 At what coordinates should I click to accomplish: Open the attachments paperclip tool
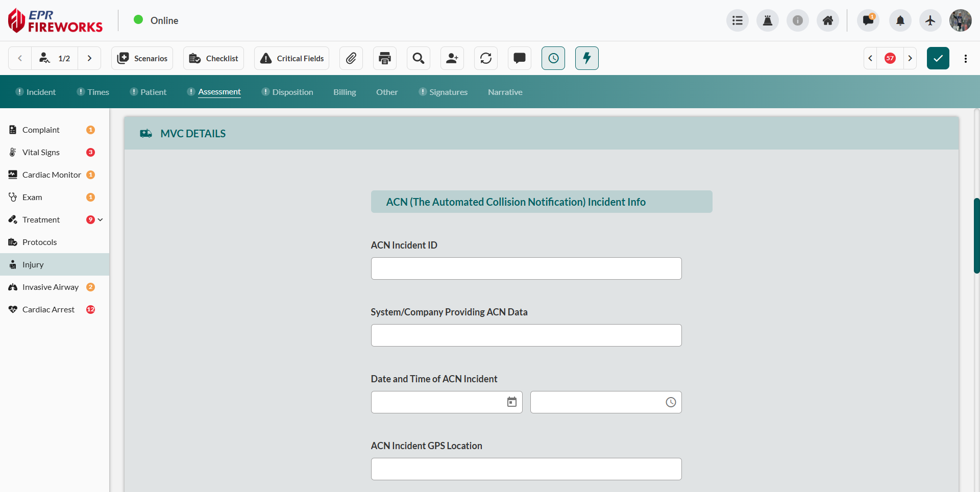[x=351, y=58]
